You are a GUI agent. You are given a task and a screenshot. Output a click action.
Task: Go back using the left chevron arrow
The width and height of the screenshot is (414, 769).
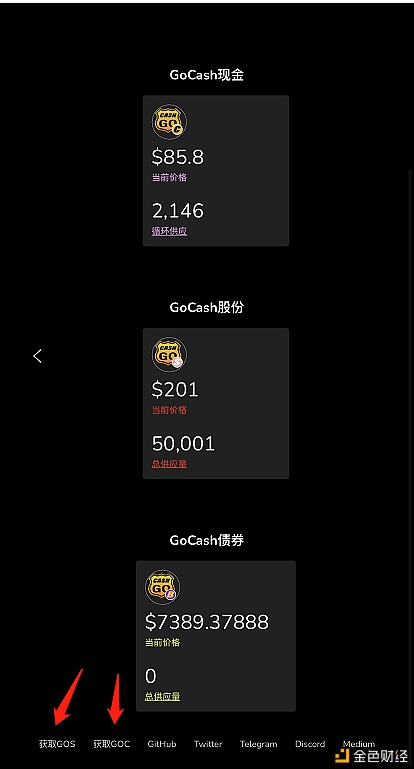37,356
